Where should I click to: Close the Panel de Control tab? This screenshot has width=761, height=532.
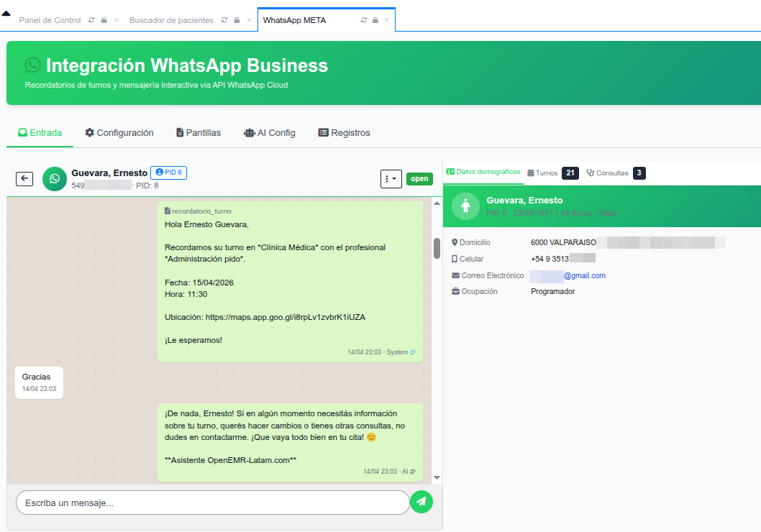pos(117,20)
